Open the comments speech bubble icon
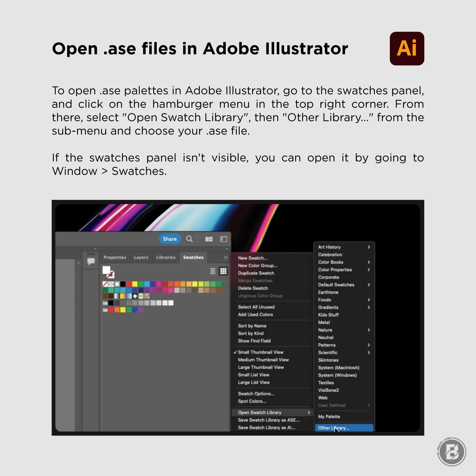Screen dimensions: 476x476 pyautogui.click(x=91, y=261)
